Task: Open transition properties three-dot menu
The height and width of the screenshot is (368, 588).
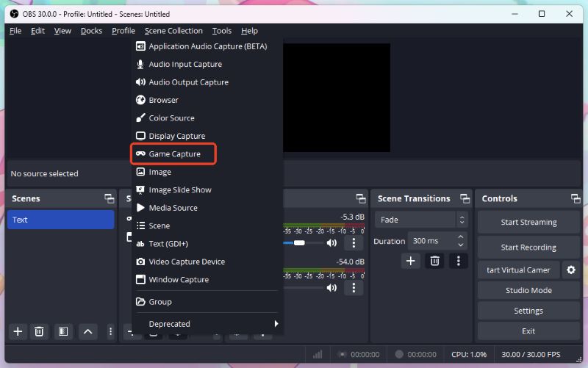Action: coord(458,261)
